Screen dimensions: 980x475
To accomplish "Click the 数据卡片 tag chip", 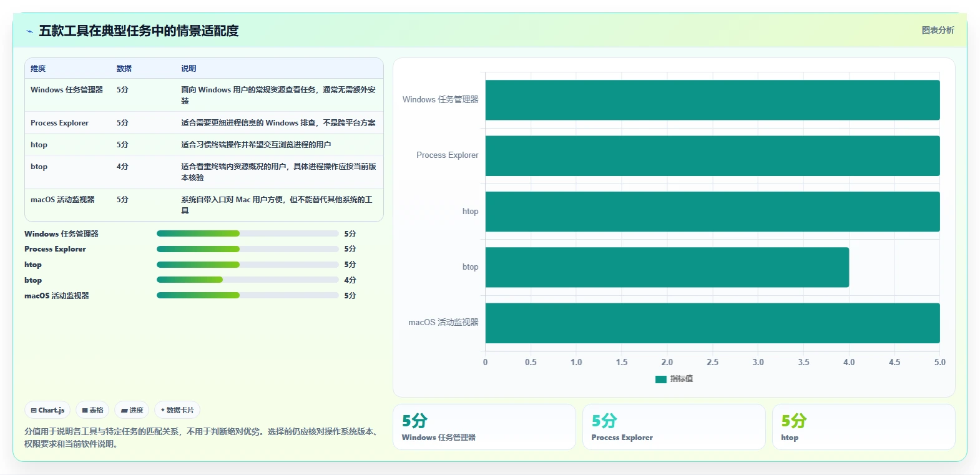I will (x=177, y=410).
